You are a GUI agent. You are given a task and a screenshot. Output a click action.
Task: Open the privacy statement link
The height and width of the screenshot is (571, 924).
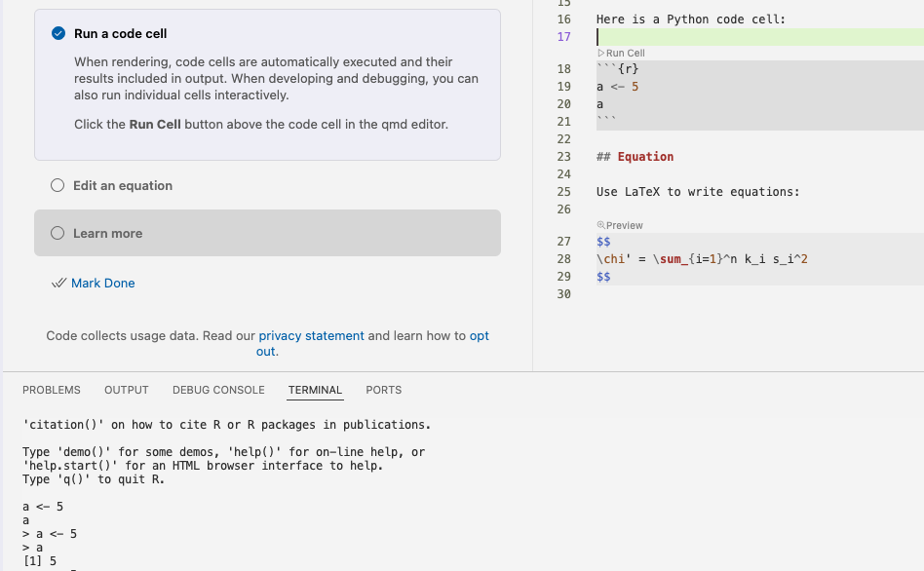(x=311, y=336)
